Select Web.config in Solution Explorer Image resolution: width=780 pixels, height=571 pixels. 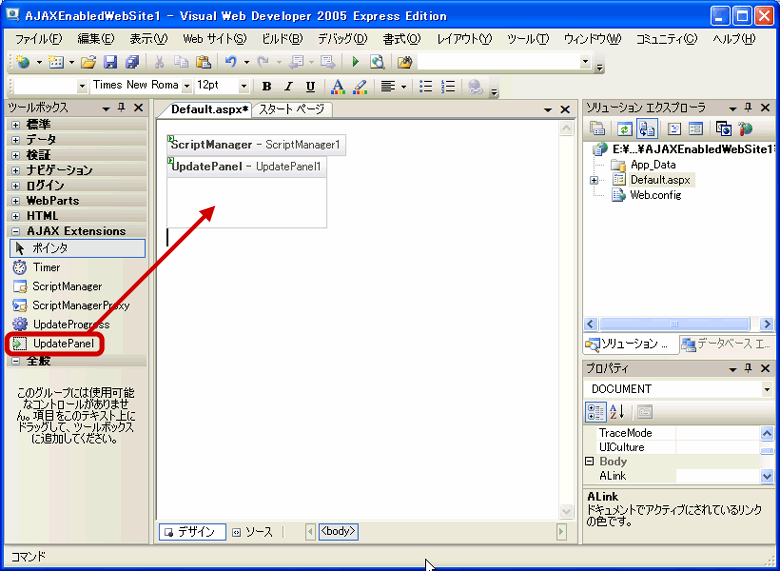(655, 195)
